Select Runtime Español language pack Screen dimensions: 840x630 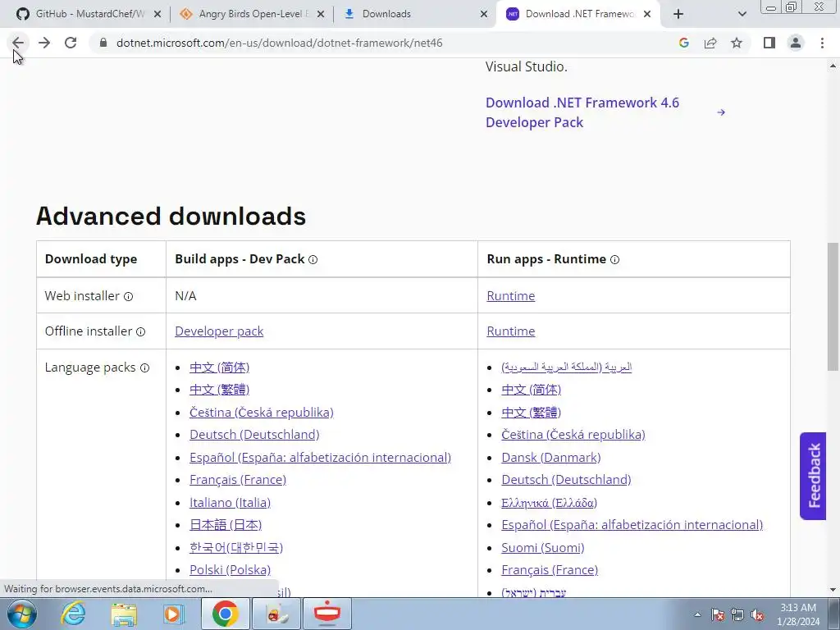[632, 524]
